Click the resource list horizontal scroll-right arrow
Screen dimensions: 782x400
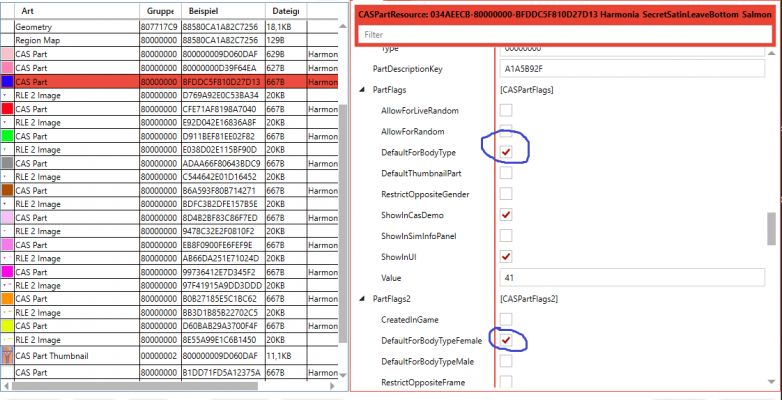[332, 386]
